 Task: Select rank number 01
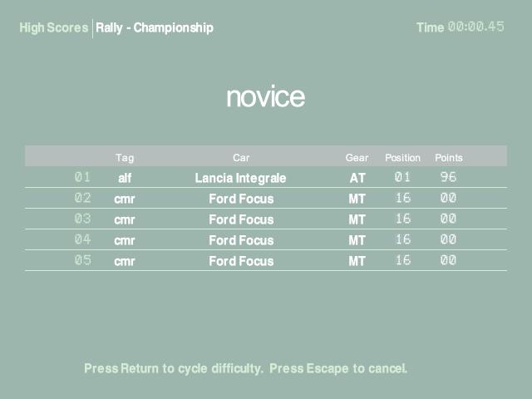coord(82,177)
